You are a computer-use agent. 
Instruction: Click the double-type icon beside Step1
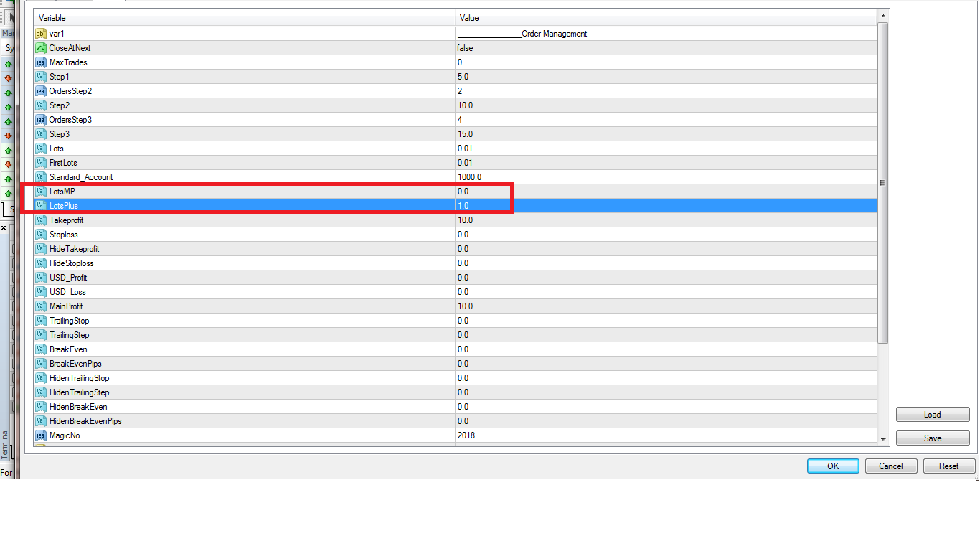pyautogui.click(x=41, y=77)
